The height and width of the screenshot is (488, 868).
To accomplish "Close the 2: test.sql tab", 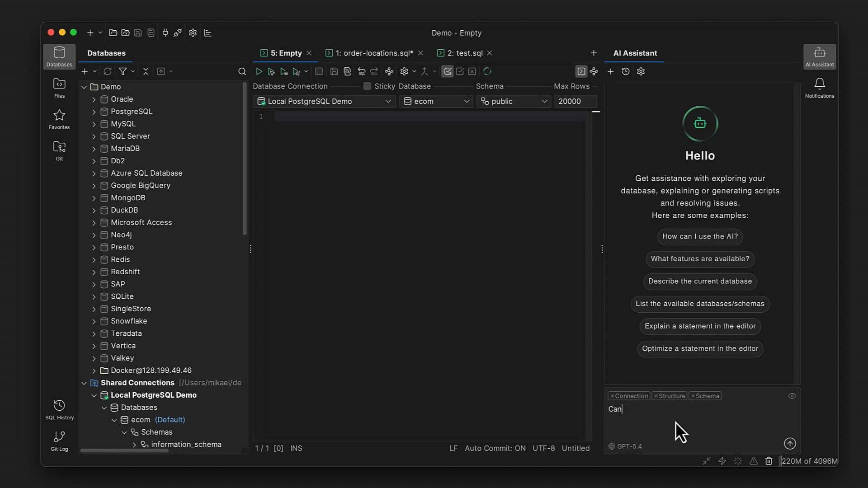I will (x=490, y=53).
